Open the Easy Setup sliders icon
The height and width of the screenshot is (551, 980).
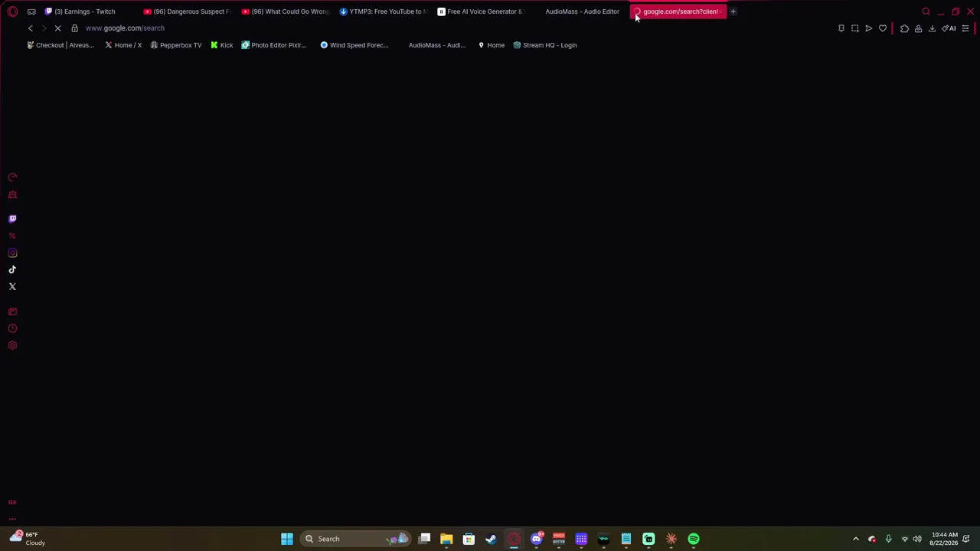965,28
